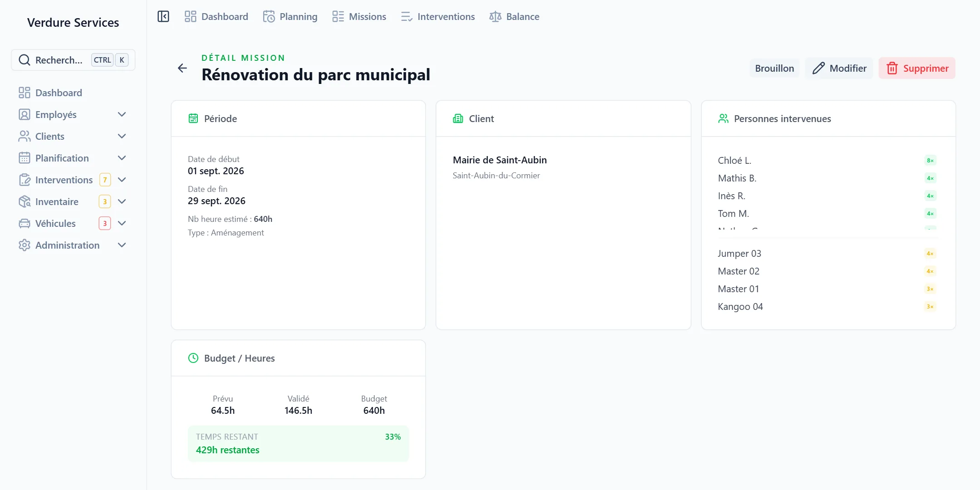The width and height of the screenshot is (980, 490).
Task: Click the Période calendar icon
Action: (193, 118)
